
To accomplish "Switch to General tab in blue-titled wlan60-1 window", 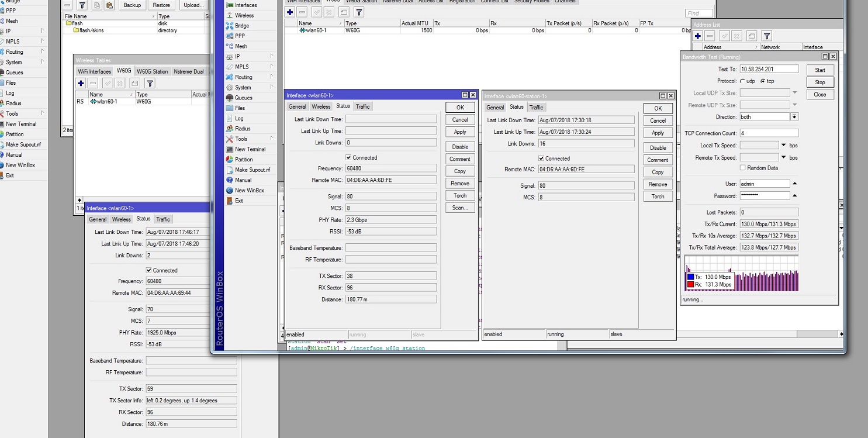I will click(x=297, y=106).
